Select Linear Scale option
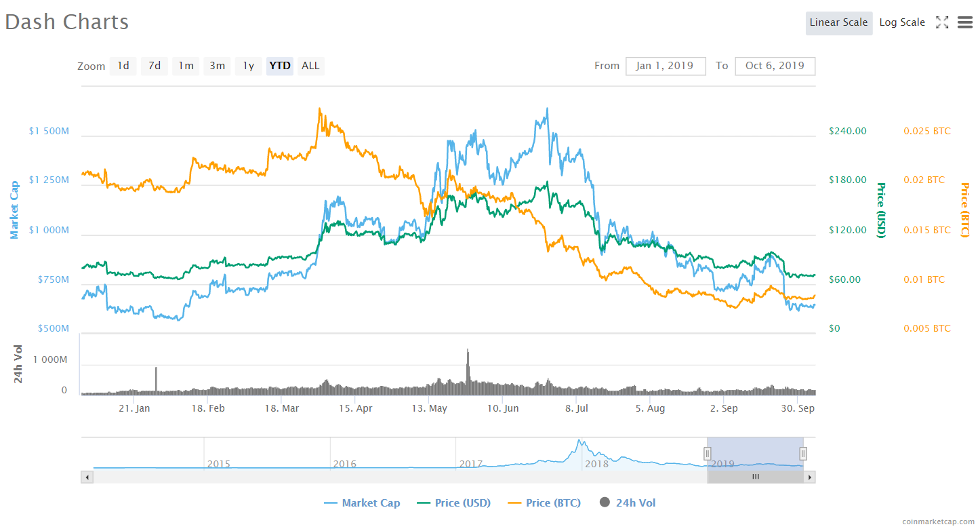 coord(838,22)
